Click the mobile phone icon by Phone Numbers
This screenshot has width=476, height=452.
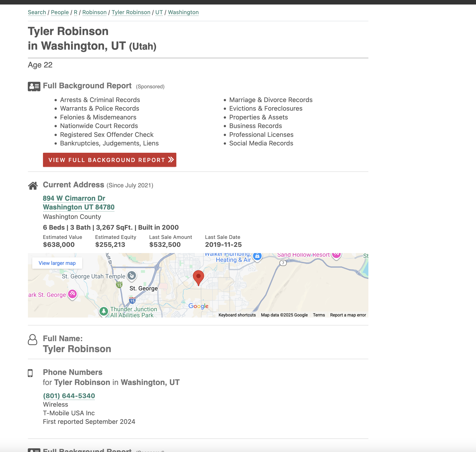tap(30, 373)
